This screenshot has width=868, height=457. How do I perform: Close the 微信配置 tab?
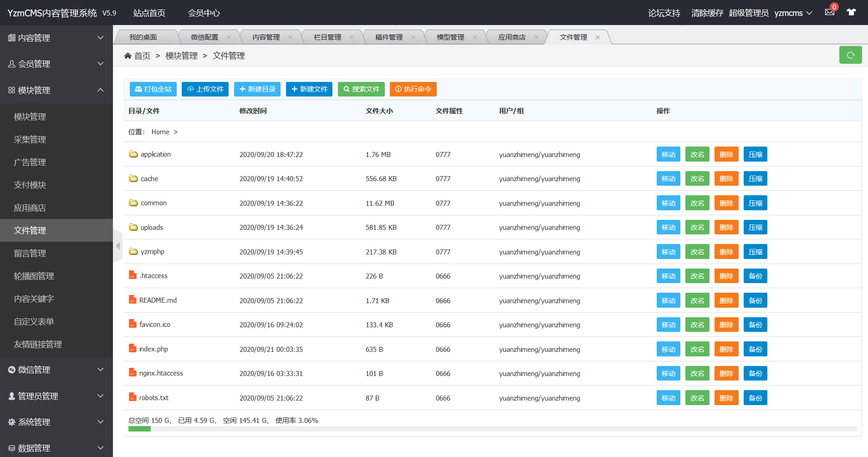tap(229, 37)
